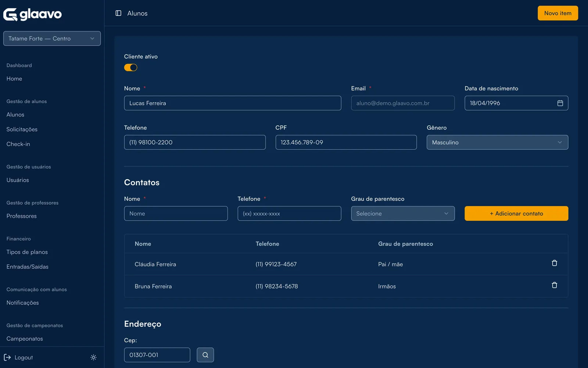Focus the student Telefone field

(x=195, y=142)
